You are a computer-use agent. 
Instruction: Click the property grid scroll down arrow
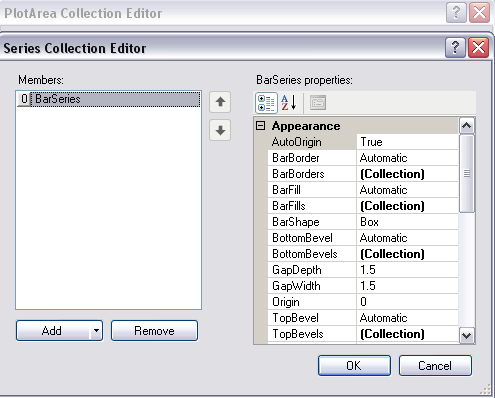coord(467,335)
